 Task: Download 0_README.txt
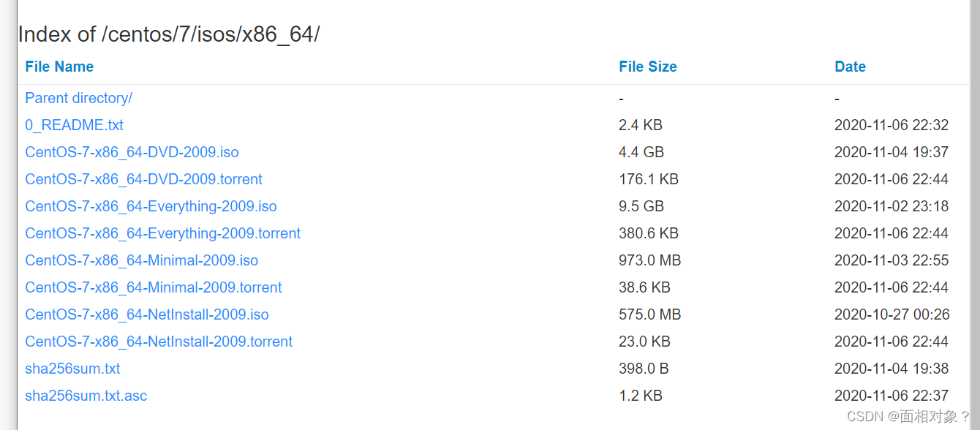[73, 125]
